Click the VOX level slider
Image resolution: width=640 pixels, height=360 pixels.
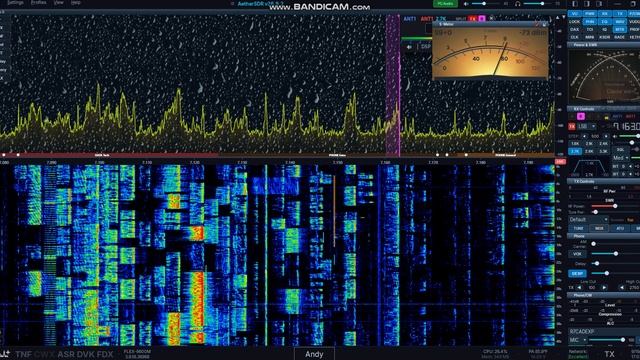point(616,254)
